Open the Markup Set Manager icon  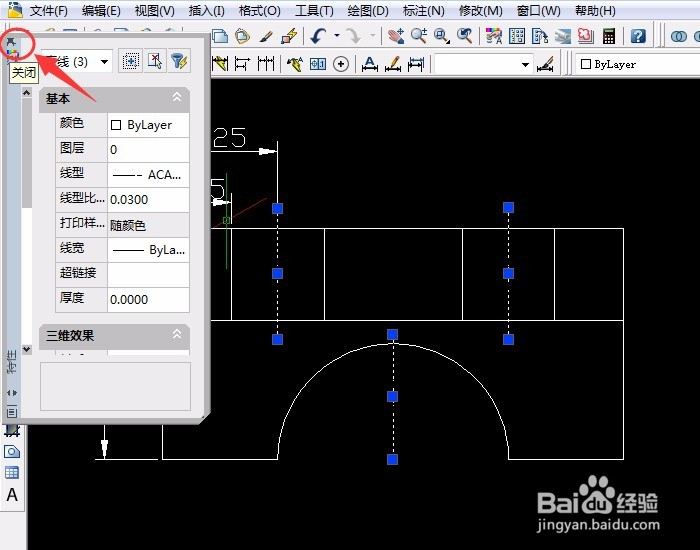coord(585,36)
